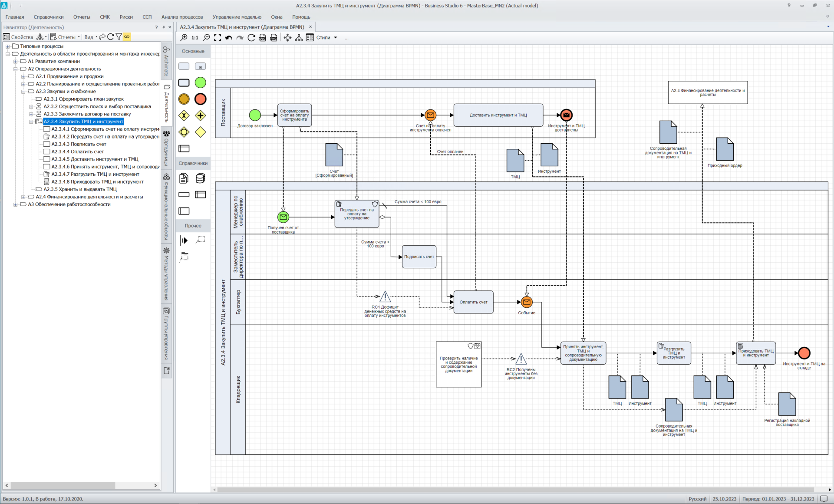Click the zoom in magnifier icon
This screenshot has height=504, width=834.
184,38
